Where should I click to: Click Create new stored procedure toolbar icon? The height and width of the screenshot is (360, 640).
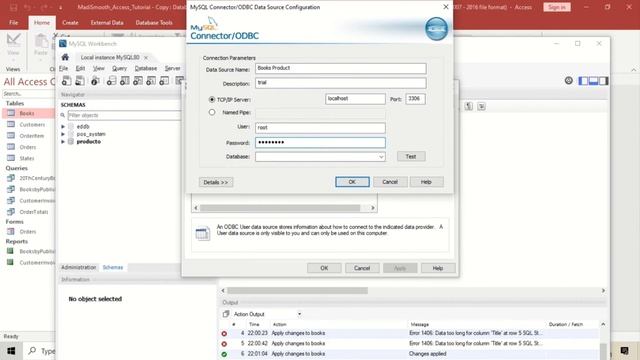click(x=151, y=81)
